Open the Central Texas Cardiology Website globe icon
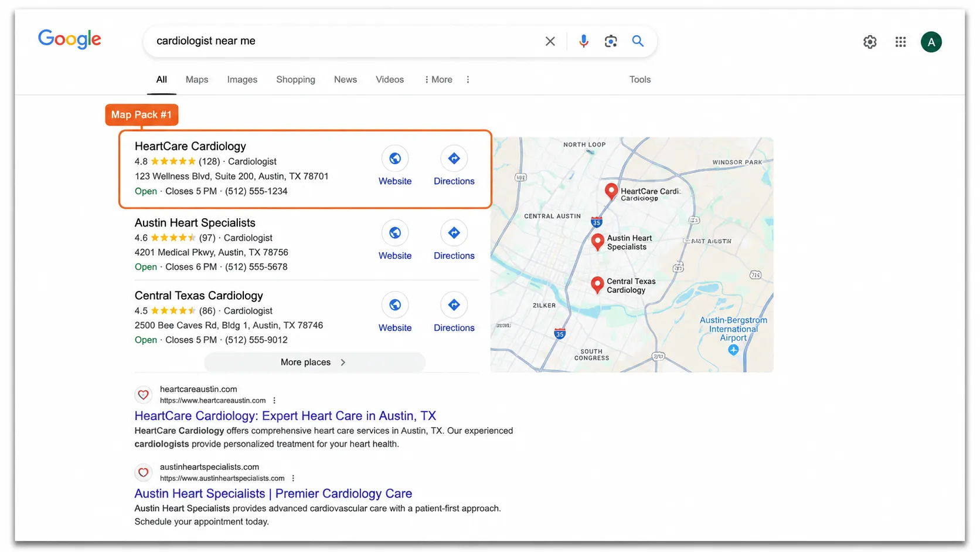 pyautogui.click(x=395, y=305)
